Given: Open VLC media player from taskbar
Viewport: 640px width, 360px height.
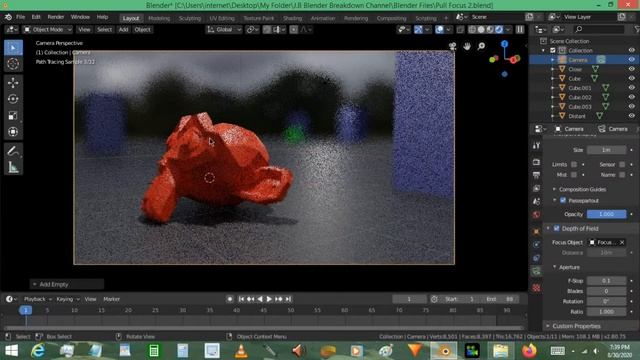Looking at the screenshot, I should pyautogui.click(x=241, y=351).
